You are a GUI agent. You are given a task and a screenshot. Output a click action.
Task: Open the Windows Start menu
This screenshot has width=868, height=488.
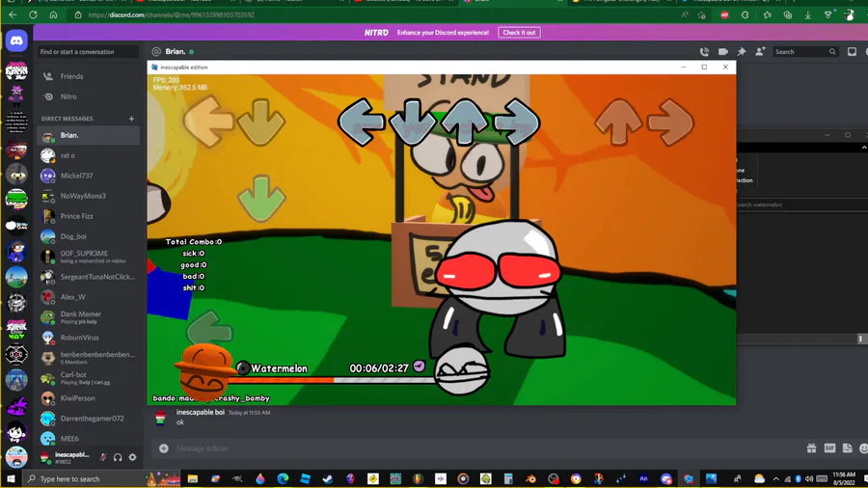pyautogui.click(x=11, y=478)
